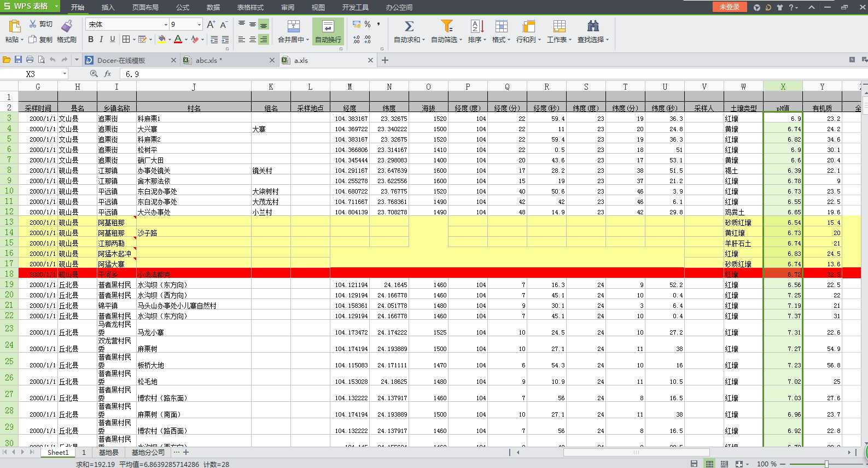
Task: Click the Paste clipboard icon
Action: [15, 26]
